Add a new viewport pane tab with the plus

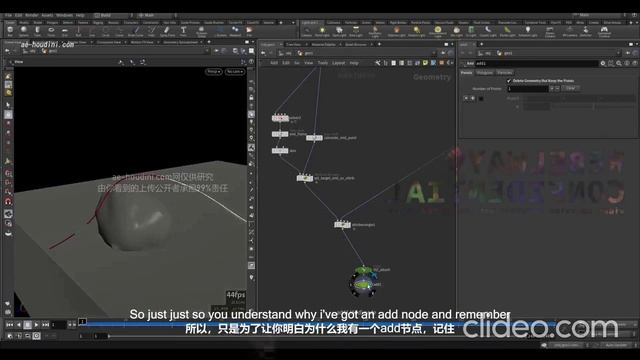(x=209, y=42)
